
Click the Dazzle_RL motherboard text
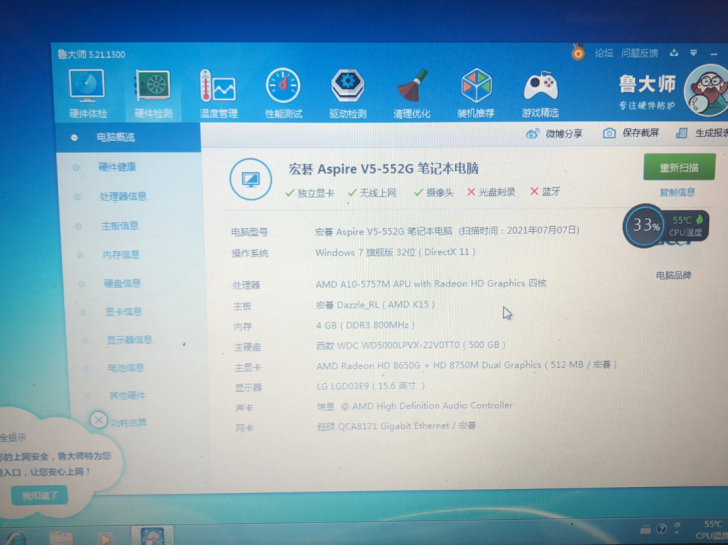coord(375,305)
